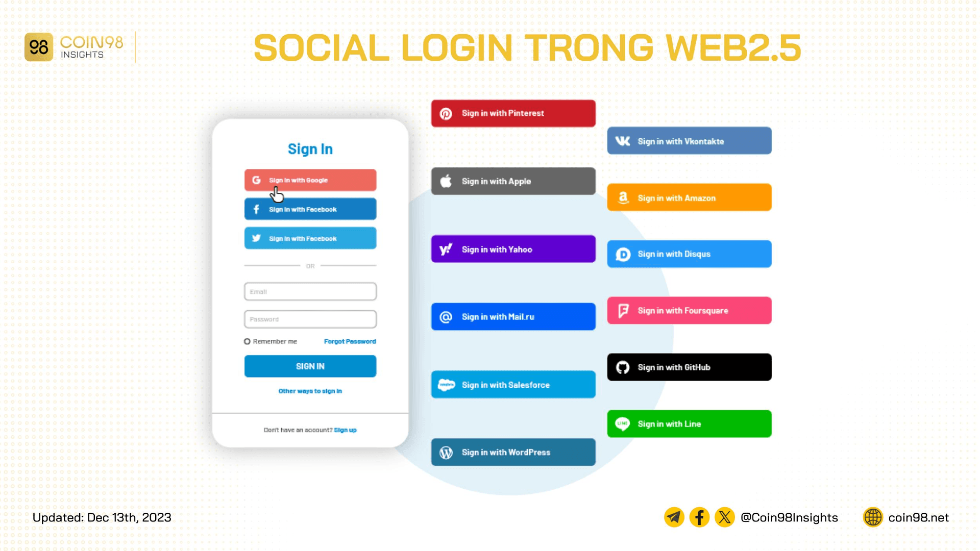The width and height of the screenshot is (980, 551).
Task: Click the Email input field
Action: pos(310,291)
